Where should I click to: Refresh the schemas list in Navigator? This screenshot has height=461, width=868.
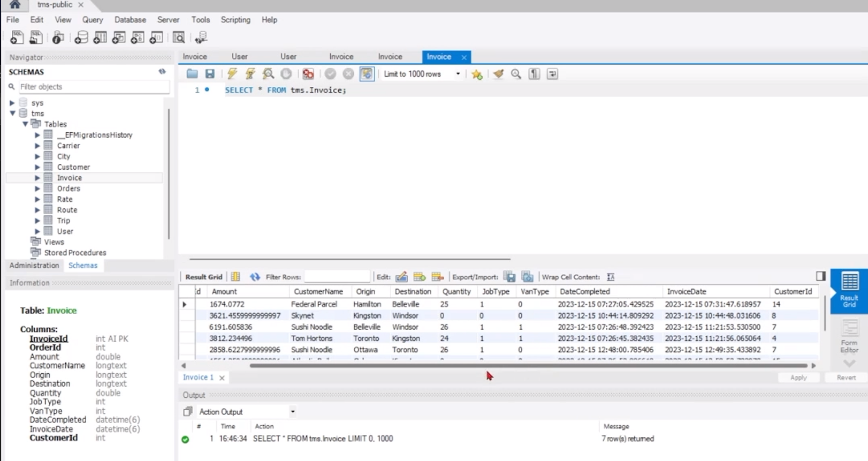(x=162, y=72)
